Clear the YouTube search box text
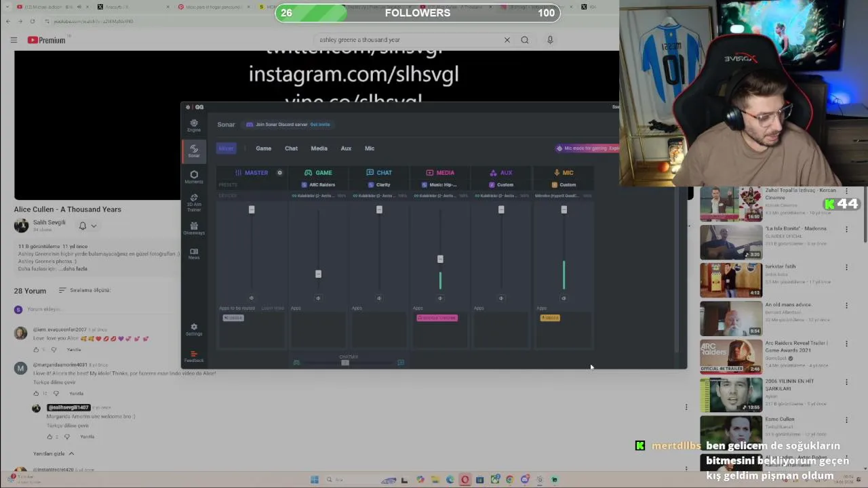Screen dimensions: 868x488 [507, 40]
